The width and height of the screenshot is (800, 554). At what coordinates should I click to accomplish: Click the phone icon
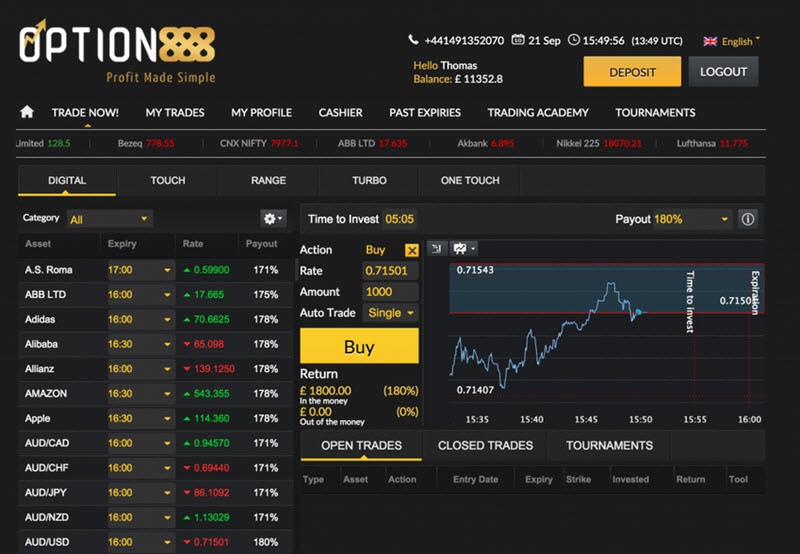(413, 40)
